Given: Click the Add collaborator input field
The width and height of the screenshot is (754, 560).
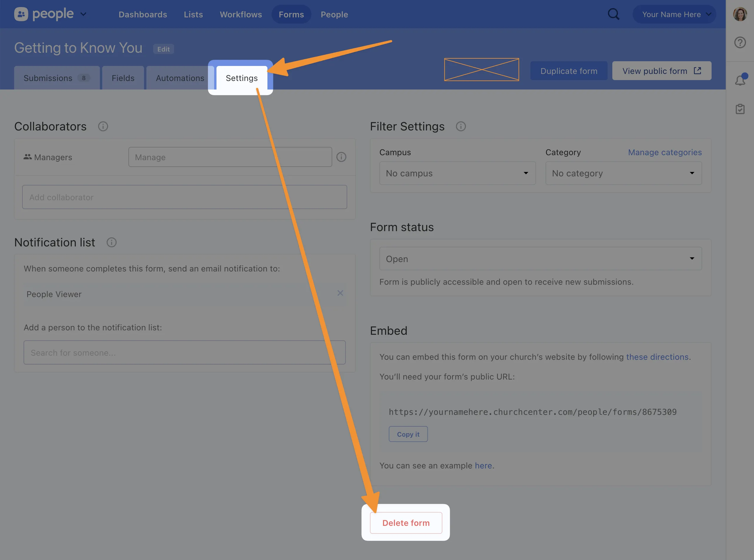Looking at the screenshot, I should coord(184,197).
